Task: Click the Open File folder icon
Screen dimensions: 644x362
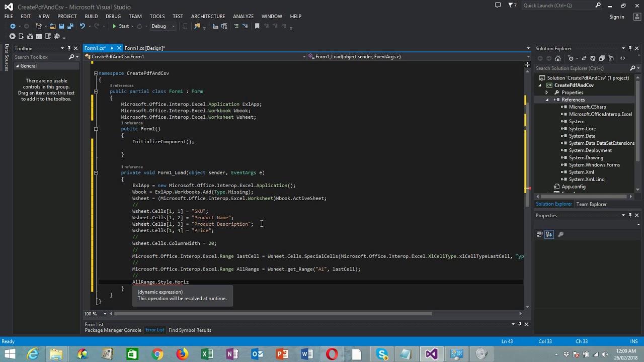Action: coord(52,26)
